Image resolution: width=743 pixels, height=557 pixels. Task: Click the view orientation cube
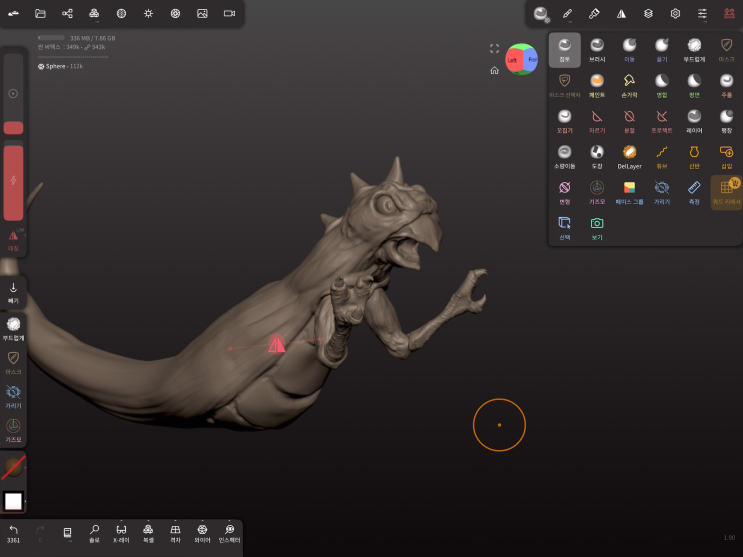521,59
